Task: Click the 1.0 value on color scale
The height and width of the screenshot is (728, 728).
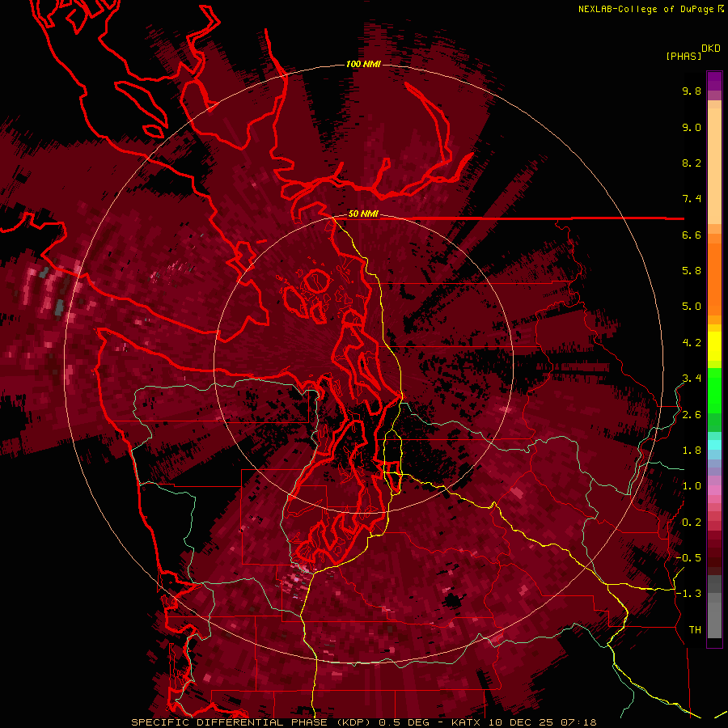Action: tap(692, 486)
